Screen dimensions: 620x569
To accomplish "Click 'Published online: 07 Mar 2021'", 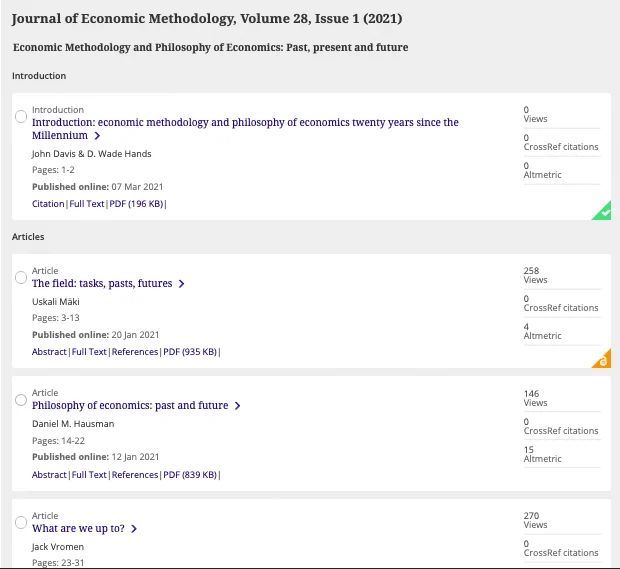I will coord(97,187).
